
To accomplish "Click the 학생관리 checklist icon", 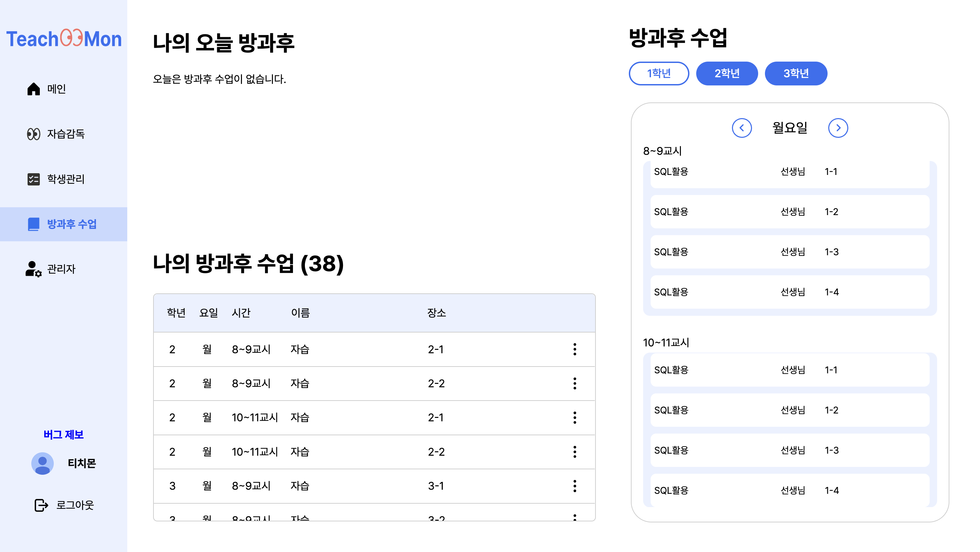I will coord(33,179).
